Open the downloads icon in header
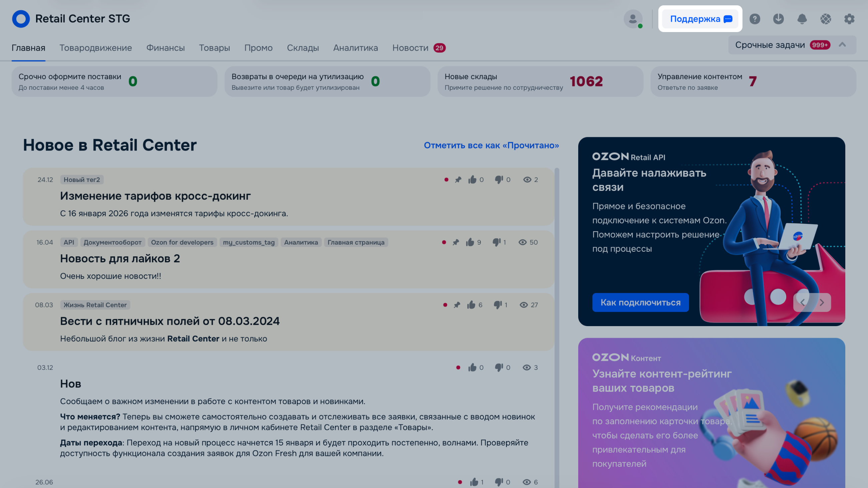The height and width of the screenshot is (488, 868). tap(779, 19)
